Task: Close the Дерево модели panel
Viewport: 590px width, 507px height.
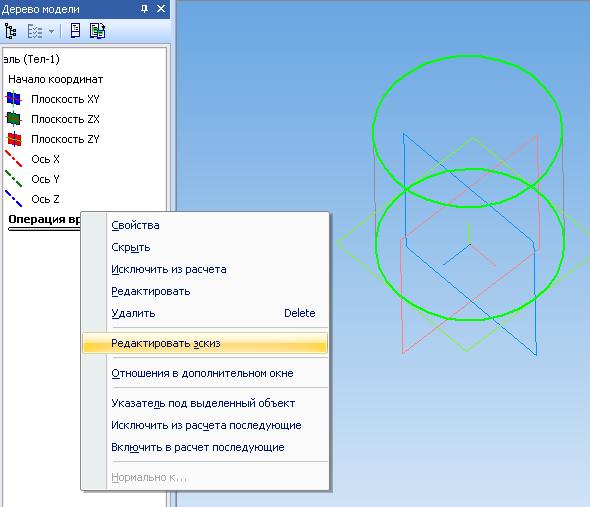Action: [161, 9]
